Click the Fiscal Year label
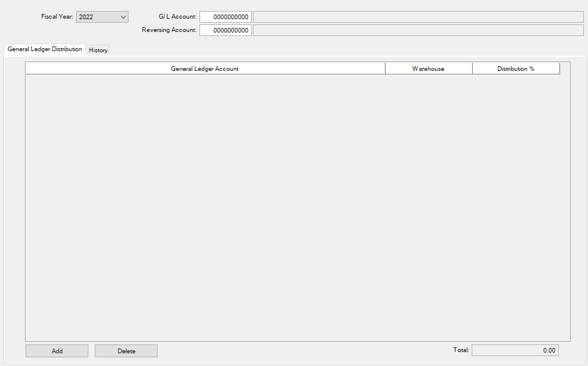The height and width of the screenshot is (366, 588). 57,17
